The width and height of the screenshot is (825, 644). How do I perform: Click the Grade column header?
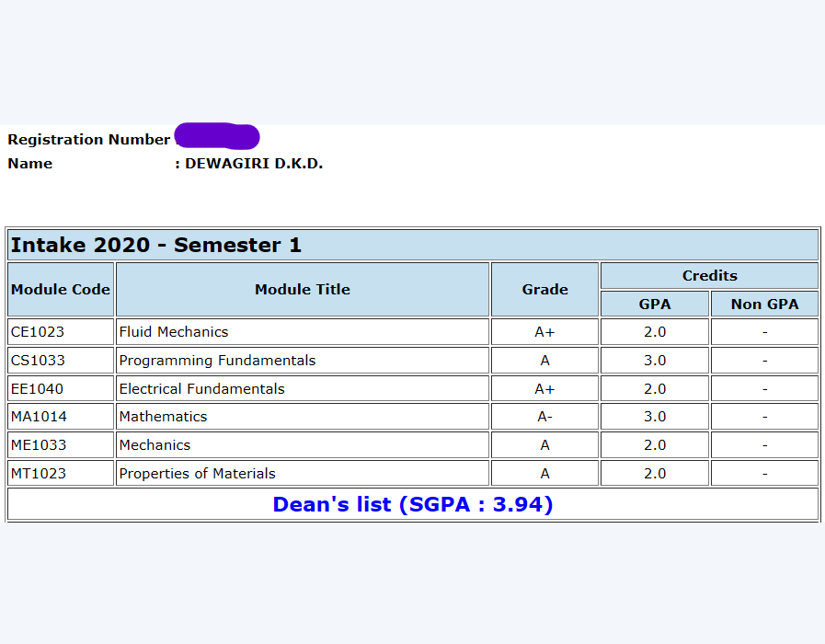(x=544, y=289)
